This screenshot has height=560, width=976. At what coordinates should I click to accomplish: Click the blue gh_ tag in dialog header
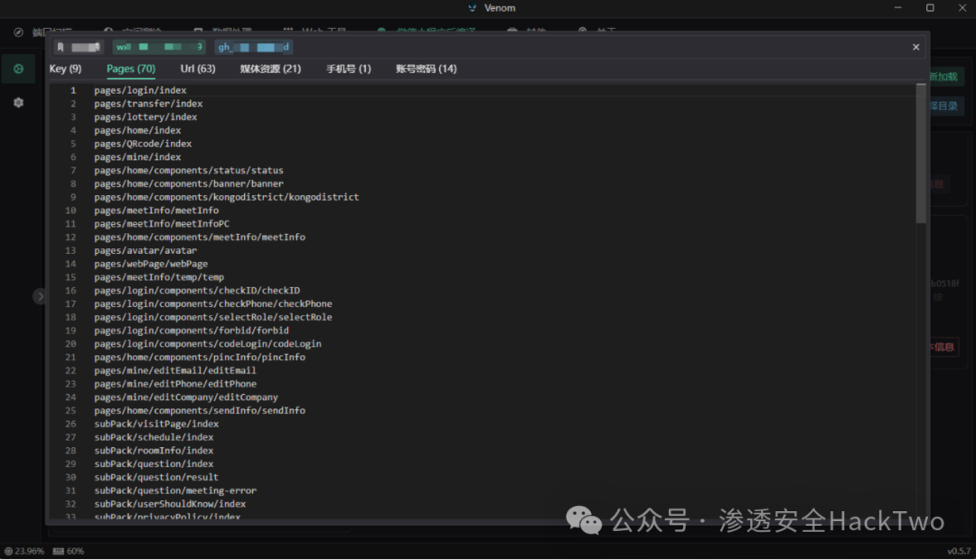253,47
